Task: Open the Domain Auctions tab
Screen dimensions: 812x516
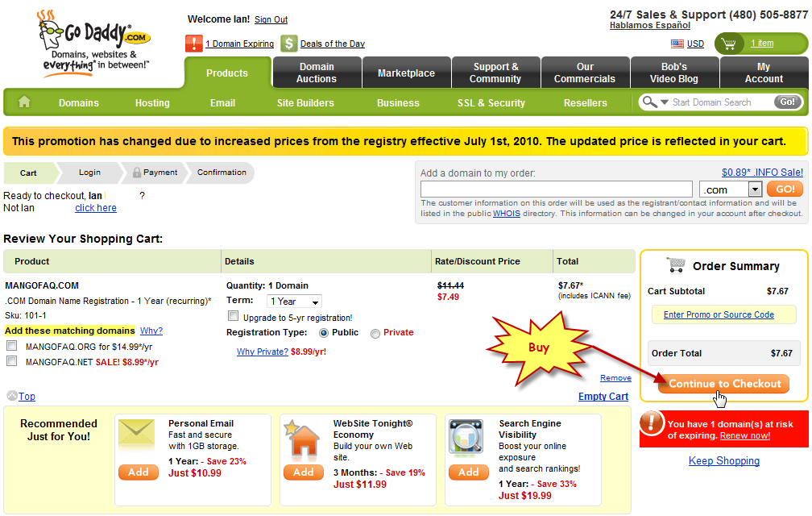Action: click(x=317, y=73)
